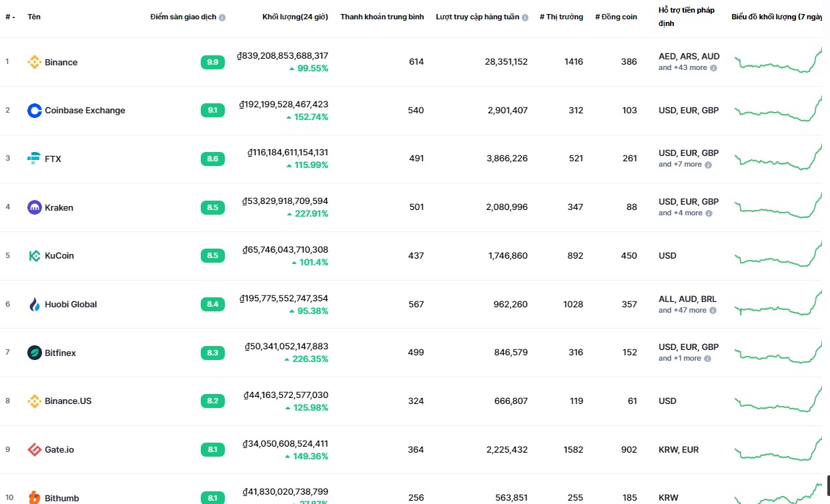Sort by the # rank column header
830x504 pixels.
(x=10, y=17)
